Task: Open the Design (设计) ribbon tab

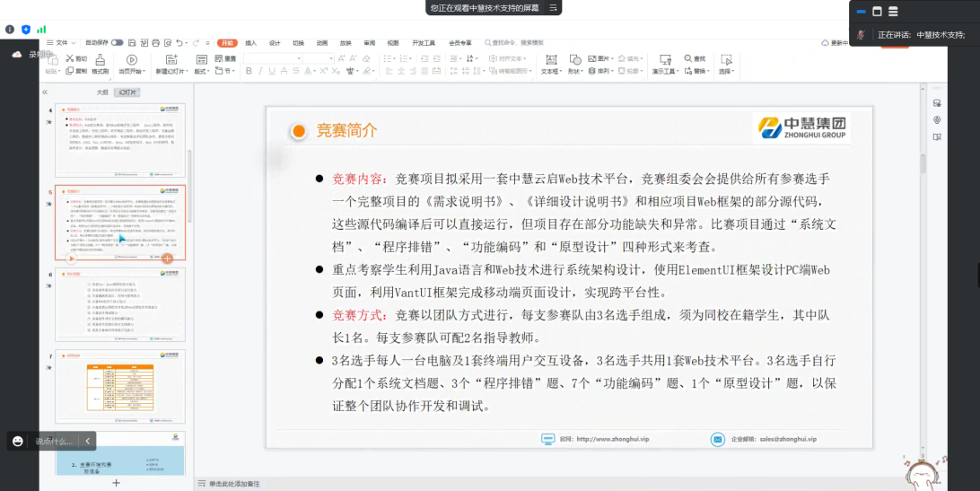Action: pos(275,43)
